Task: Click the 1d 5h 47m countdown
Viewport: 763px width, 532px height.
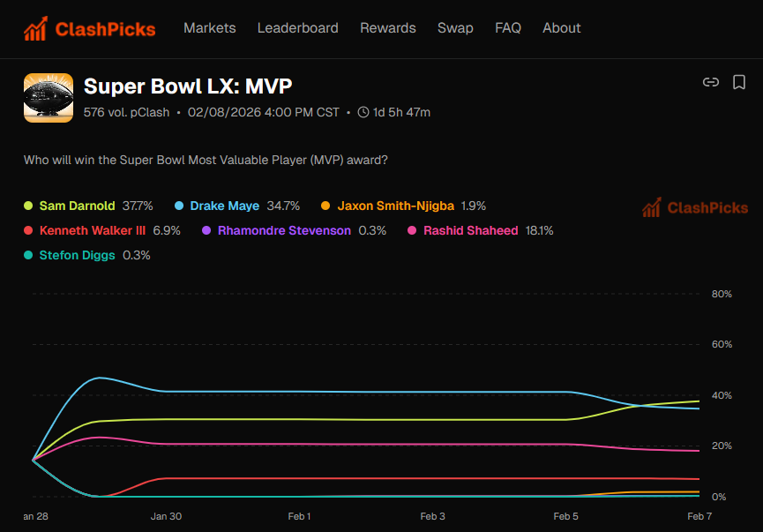Action: click(401, 112)
